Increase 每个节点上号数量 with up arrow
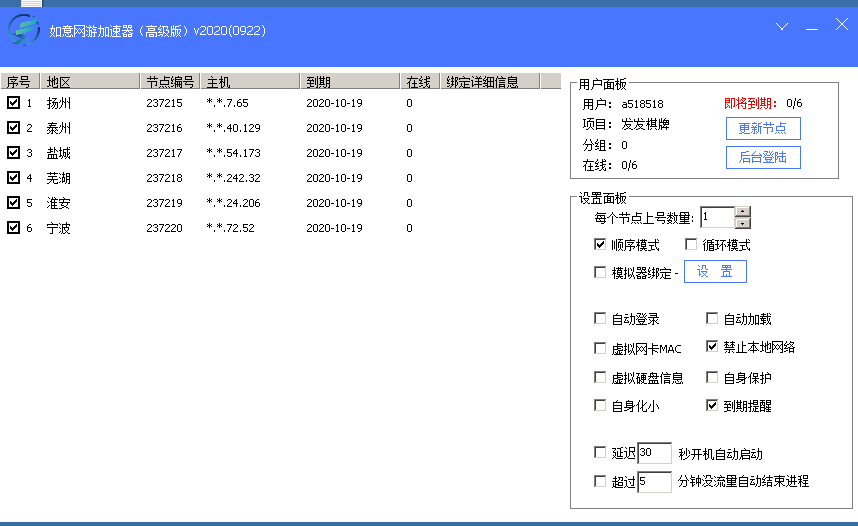Viewport: 858px width, 526px height. click(x=743, y=212)
